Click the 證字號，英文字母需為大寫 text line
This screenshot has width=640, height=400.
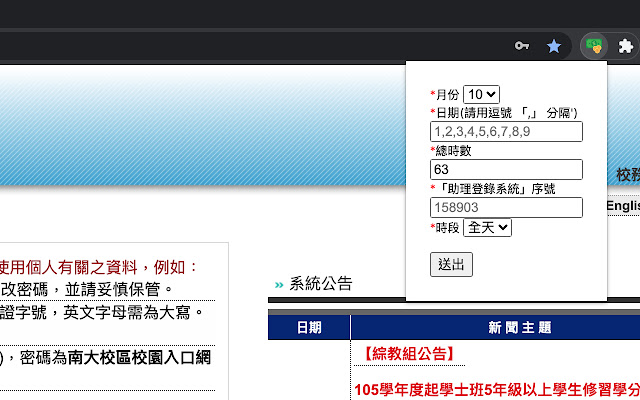click(x=102, y=313)
